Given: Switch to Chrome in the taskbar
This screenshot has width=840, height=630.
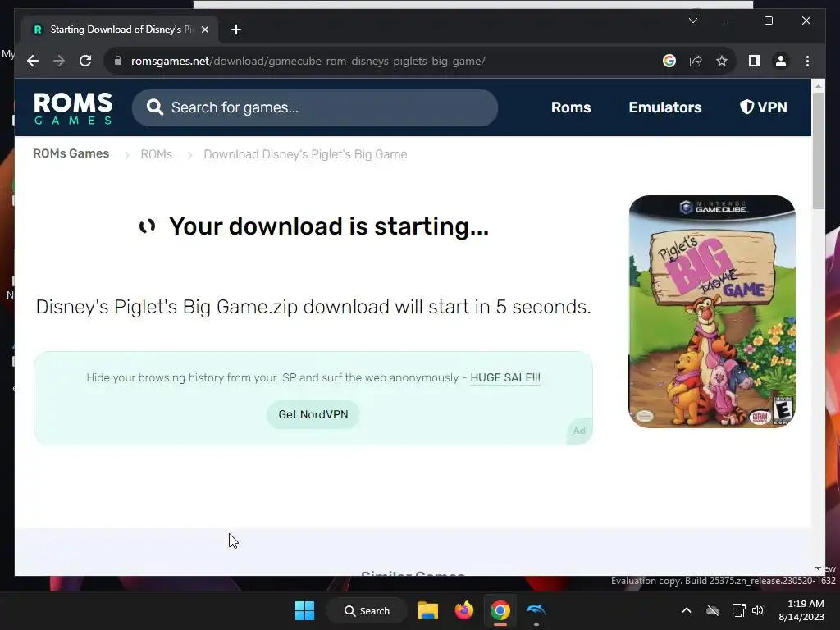Looking at the screenshot, I should pyautogui.click(x=500, y=610).
